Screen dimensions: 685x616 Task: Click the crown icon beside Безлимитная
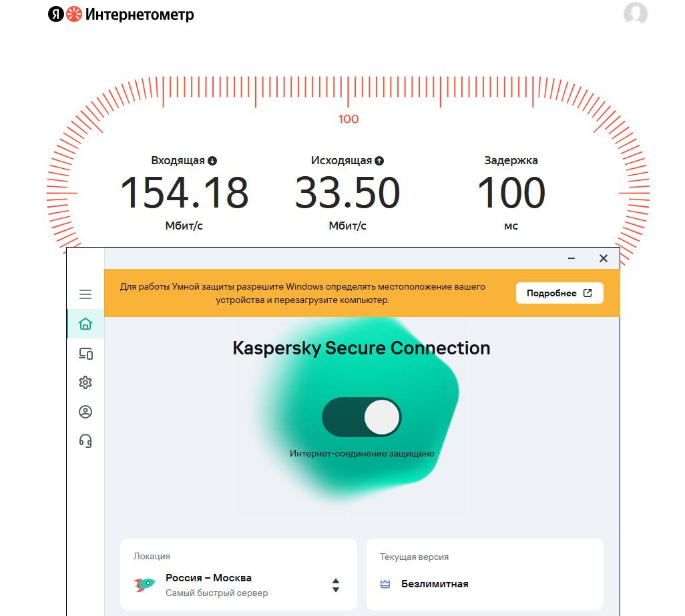tap(385, 584)
